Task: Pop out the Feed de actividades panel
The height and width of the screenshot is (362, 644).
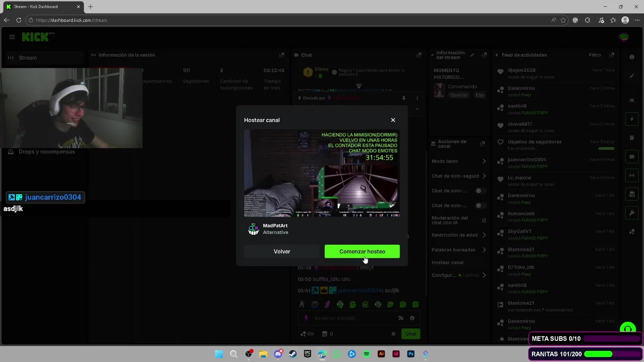Action: click(611, 55)
